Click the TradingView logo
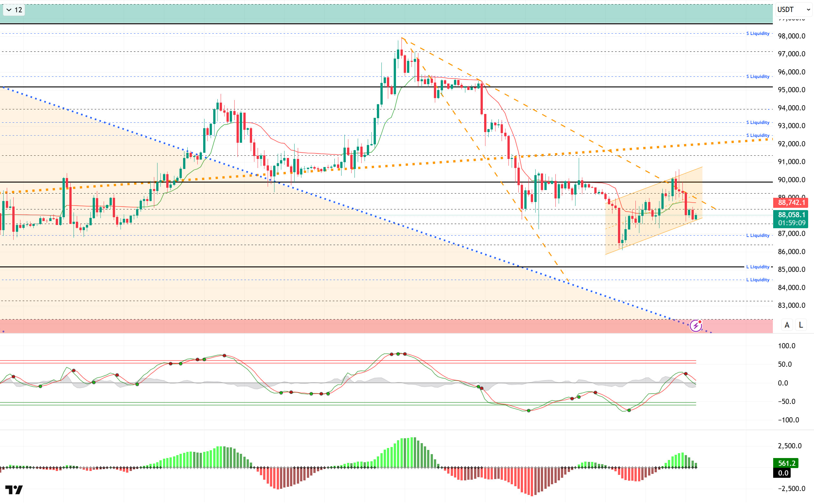The image size is (814, 504). pyautogui.click(x=14, y=490)
